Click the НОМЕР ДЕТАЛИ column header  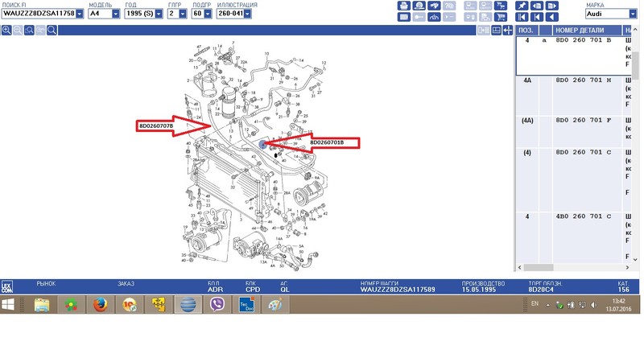[575, 31]
